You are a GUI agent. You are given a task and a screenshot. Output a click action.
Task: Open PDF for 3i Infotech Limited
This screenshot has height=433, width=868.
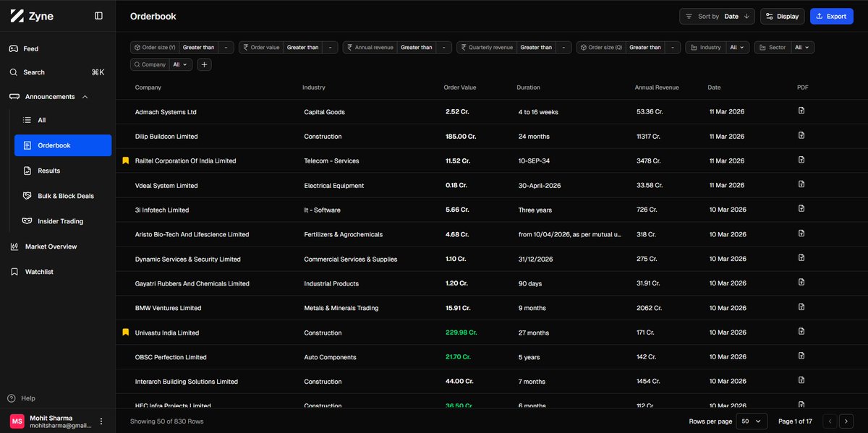801,209
